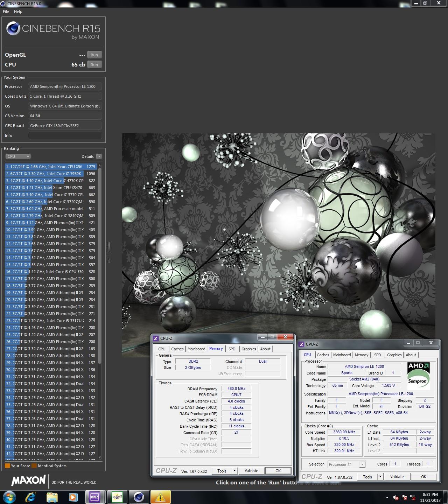Viewport: 448px width, 504px height.
Task: Click OK in left CPU-Z window
Action: [x=278, y=471]
